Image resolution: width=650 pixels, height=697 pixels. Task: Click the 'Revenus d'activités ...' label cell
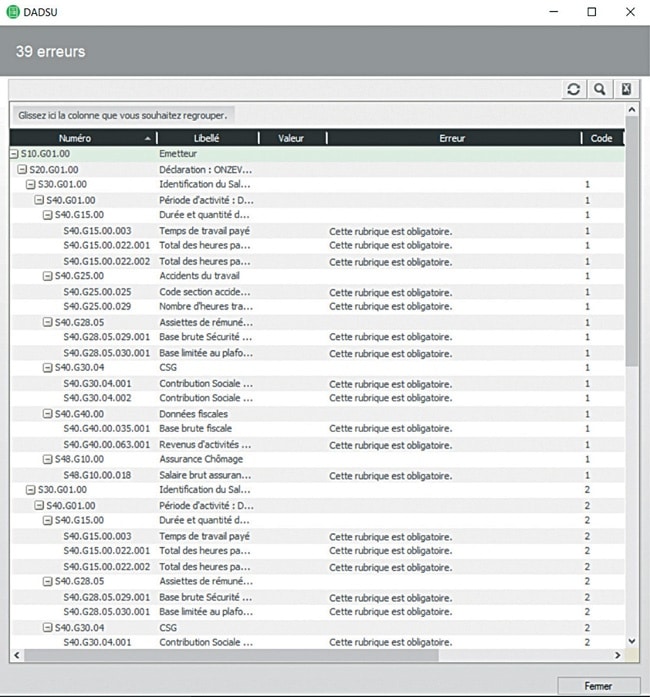tap(205, 445)
